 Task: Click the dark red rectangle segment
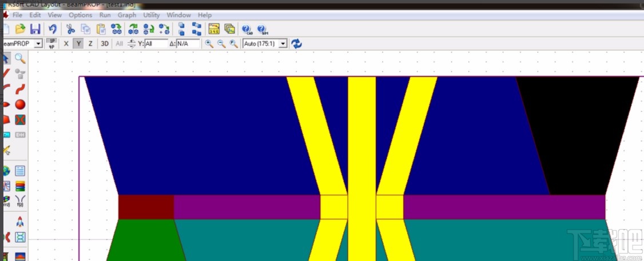[x=146, y=207]
